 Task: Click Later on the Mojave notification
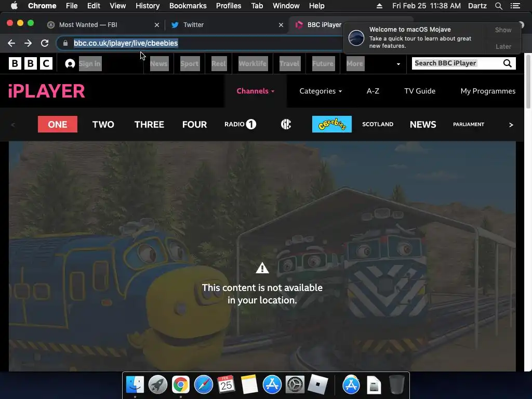pyautogui.click(x=503, y=46)
